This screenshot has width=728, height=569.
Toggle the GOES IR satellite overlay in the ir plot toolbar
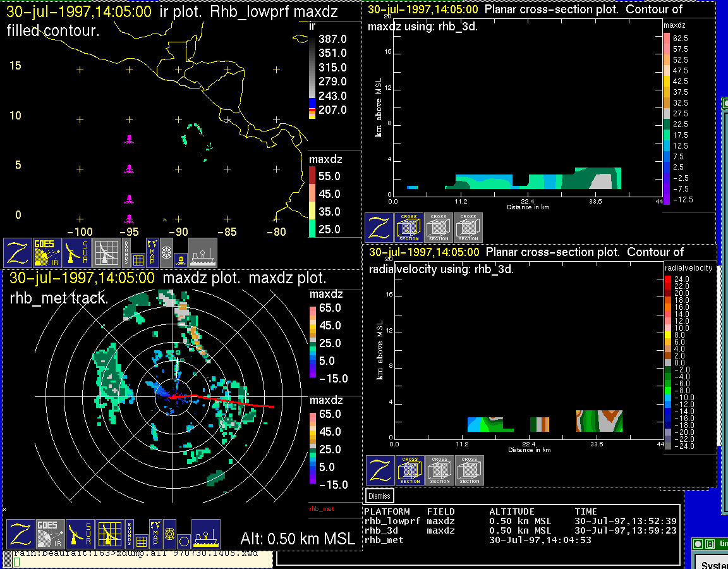tap(48, 253)
